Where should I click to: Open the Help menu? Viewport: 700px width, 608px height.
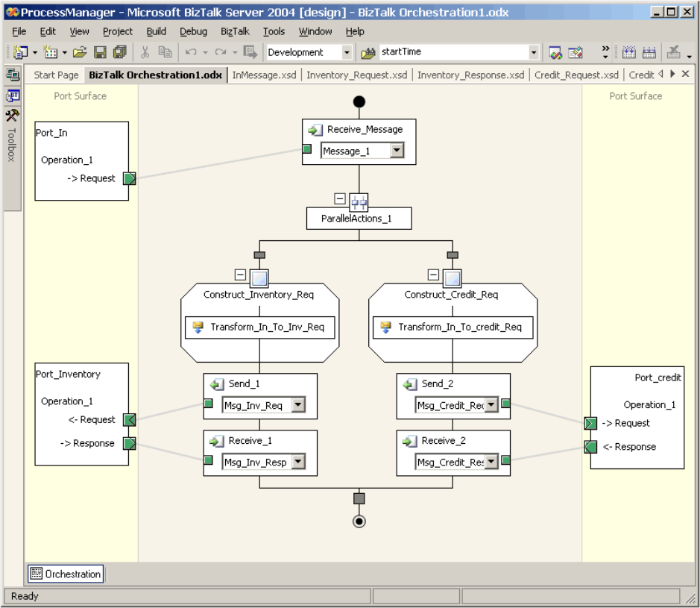click(355, 32)
